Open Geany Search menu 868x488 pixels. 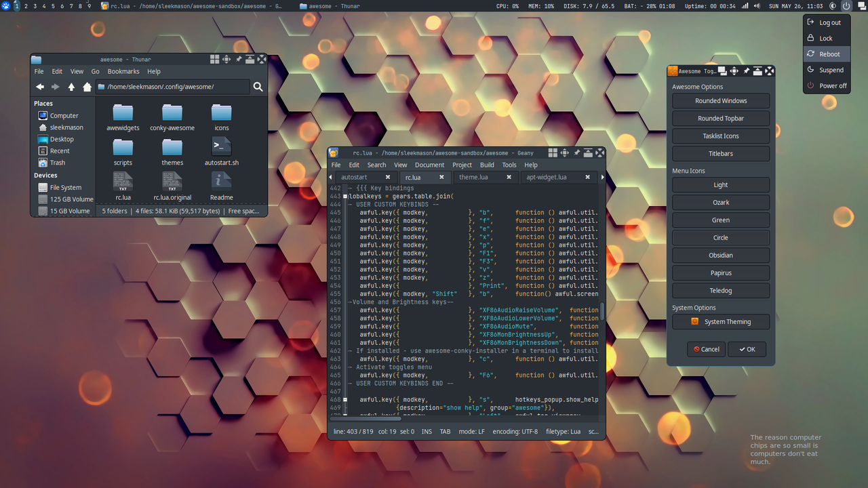[x=376, y=165]
